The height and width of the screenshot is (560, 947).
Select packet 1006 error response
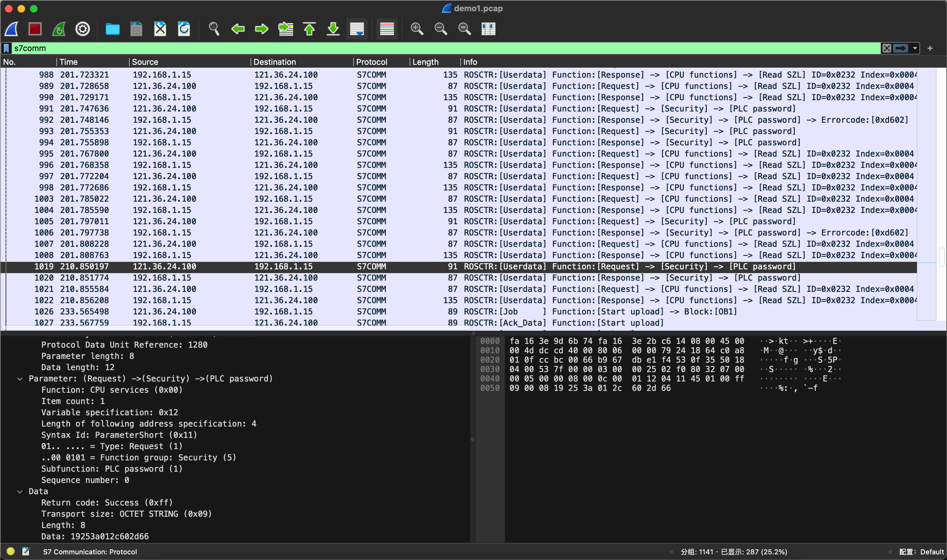pos(459,233)
